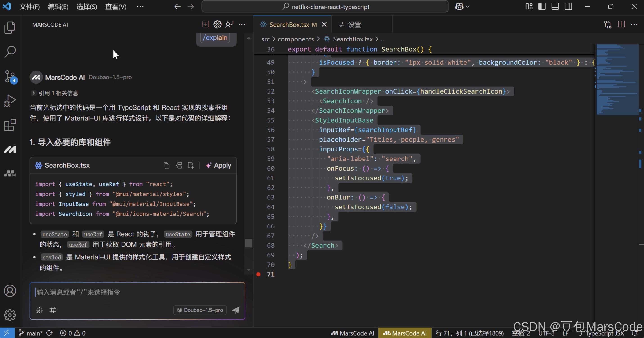Open the Extensions view
The width and height of the screenshot is (644, 338).
coord(10,125)
